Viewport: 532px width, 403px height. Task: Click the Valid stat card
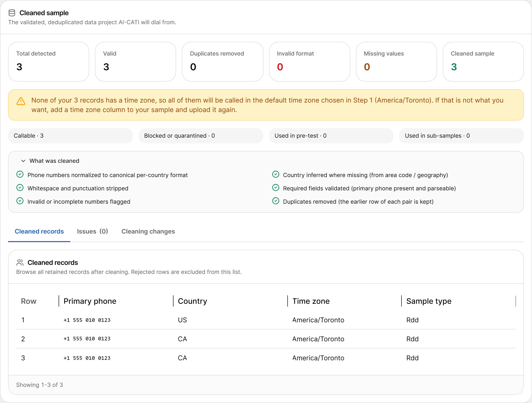tap(135, 62)
